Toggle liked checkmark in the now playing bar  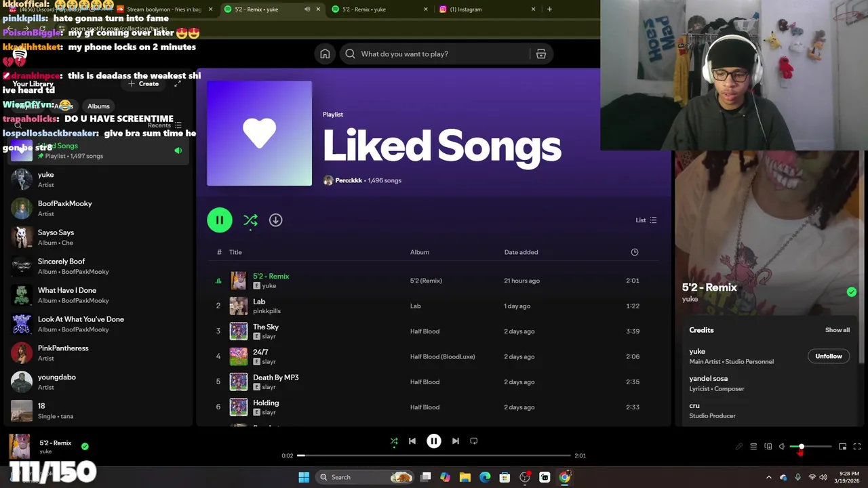[85, 447]
